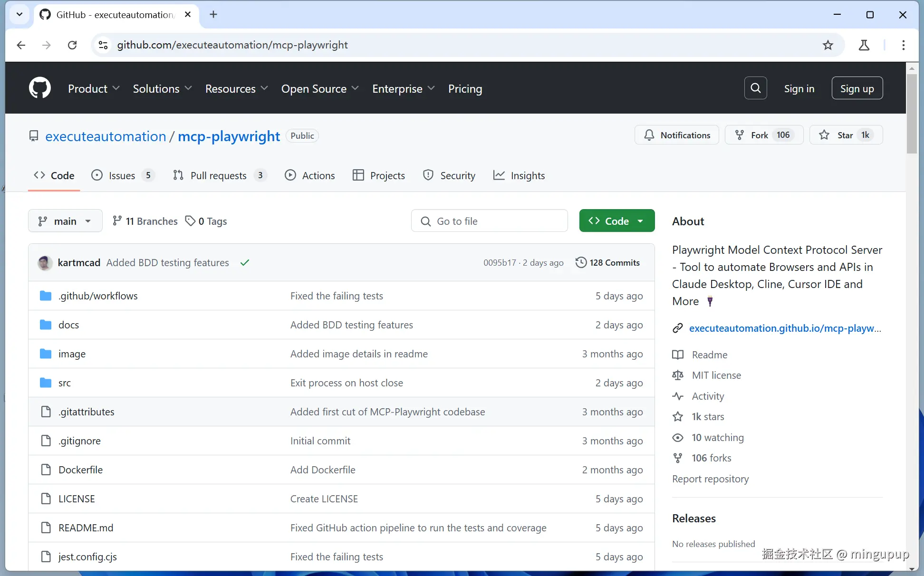Open the executeautomation.github.io website link

click(784, 328)
